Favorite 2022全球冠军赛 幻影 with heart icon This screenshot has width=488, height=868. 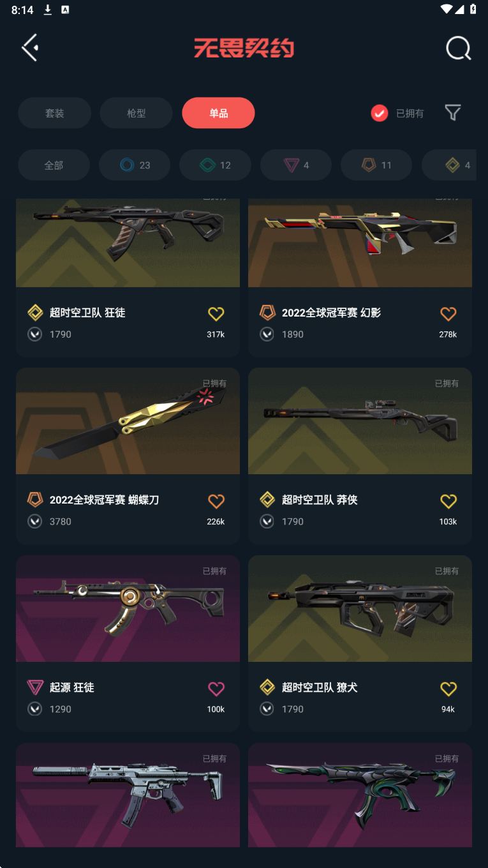coord(448,313)
